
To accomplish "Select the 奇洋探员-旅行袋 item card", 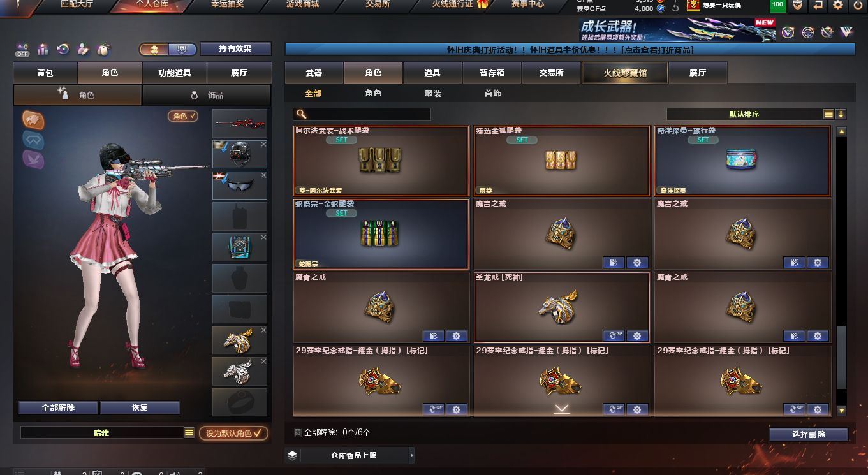I will point(742,161).
